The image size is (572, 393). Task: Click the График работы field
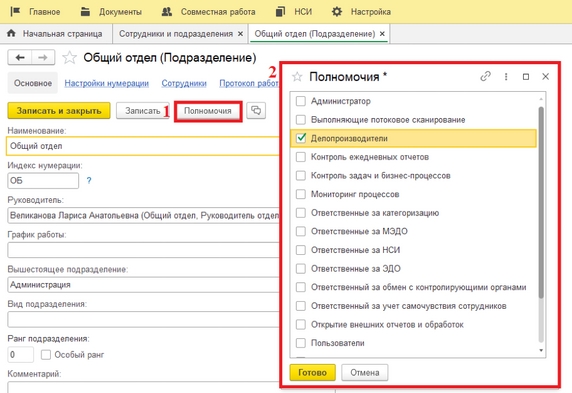(143, 250)
